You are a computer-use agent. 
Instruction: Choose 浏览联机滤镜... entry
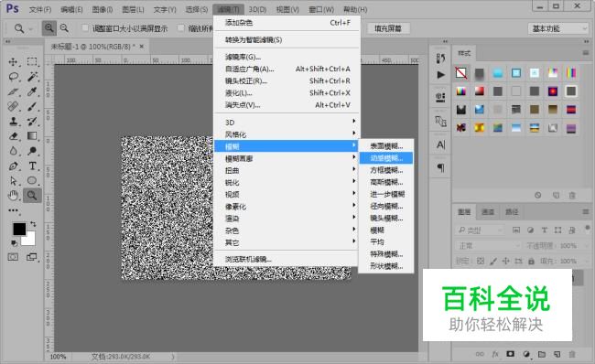tap(287, 260)
